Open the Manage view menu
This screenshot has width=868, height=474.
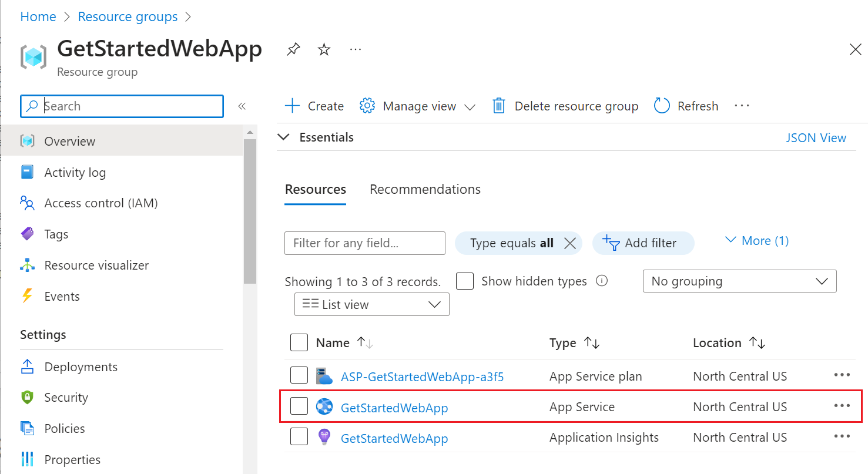[418, 106]
